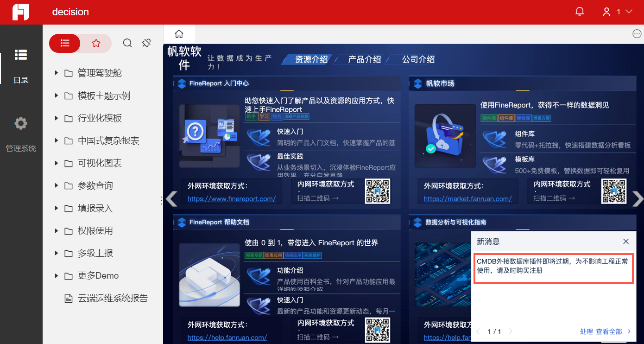Click the drag handle beside directory panel
644x344 pixels.
(x=162, y=200)
